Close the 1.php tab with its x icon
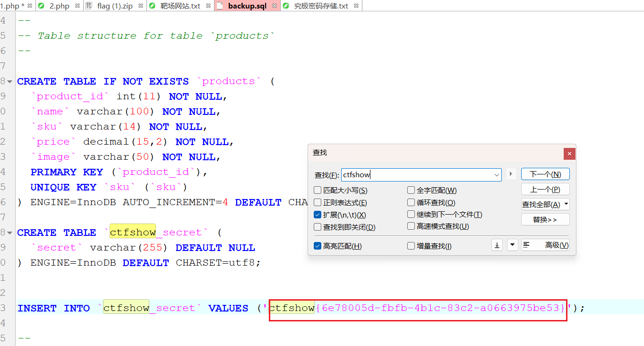The image size is (644, 346). tap(30, 6)
